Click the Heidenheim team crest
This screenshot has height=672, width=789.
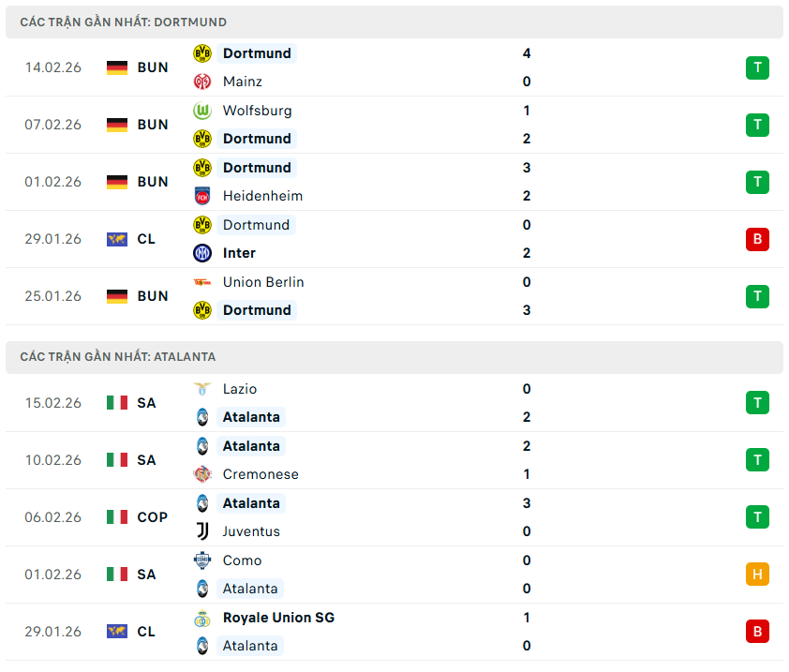[202, 196]
